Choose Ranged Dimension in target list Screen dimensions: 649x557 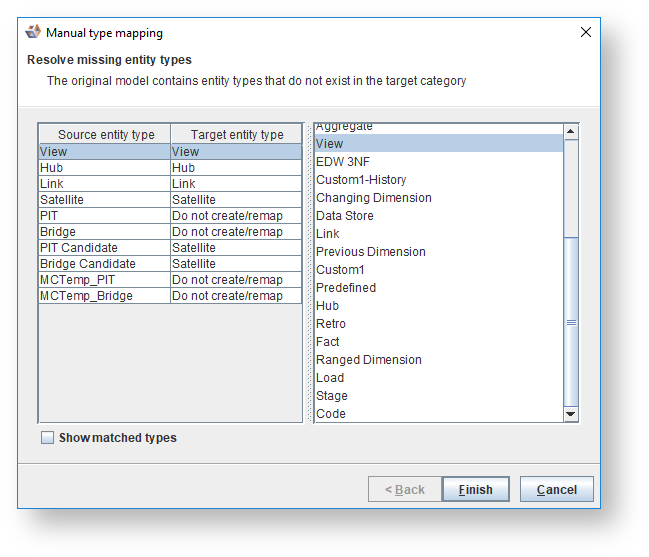439,360
